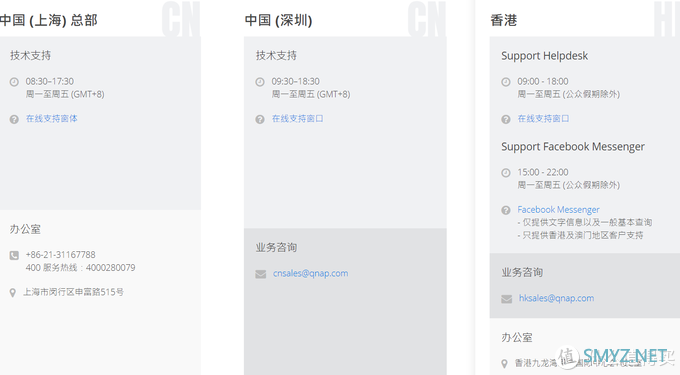Select phone number +86-21-31167788
The height and width of the screenshot is (375, 680).
click(60, 255)
